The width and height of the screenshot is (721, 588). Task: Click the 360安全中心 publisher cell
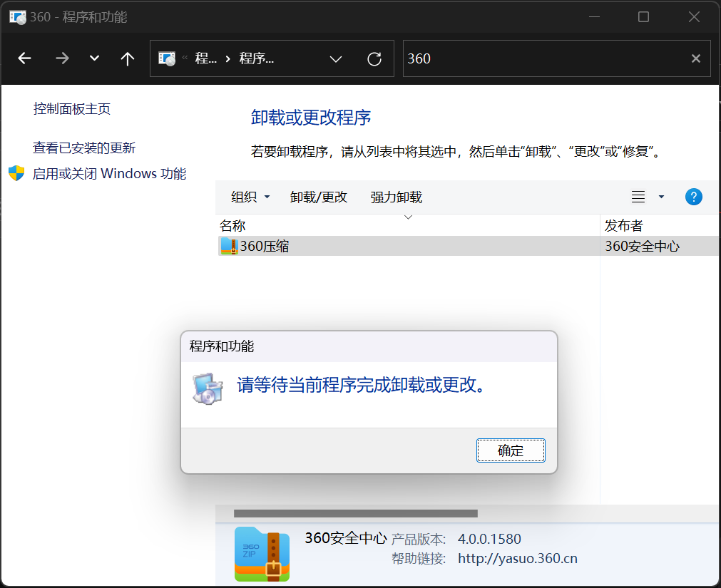(642, 246)
